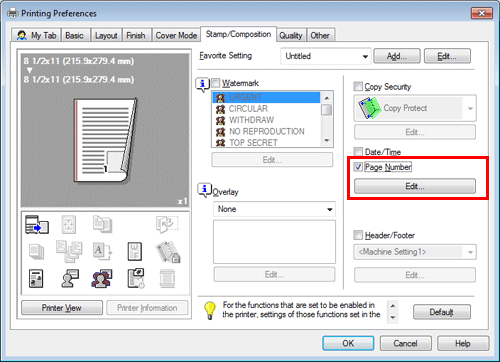Expand the Overlay dropdown set to None
500x362 pixels.
coord(274,209)
